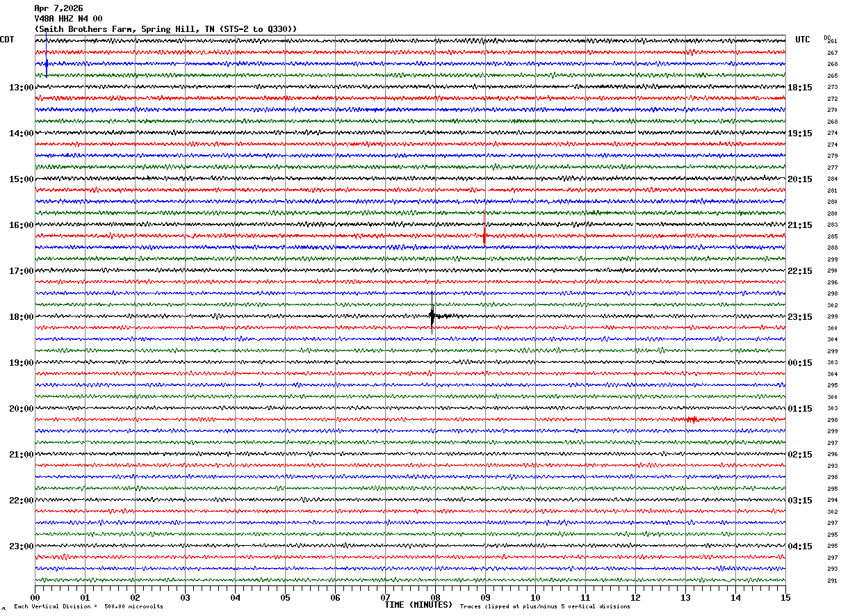Click the 14:00 CDT time label
The image size is (841, 616).
[22, 133]
